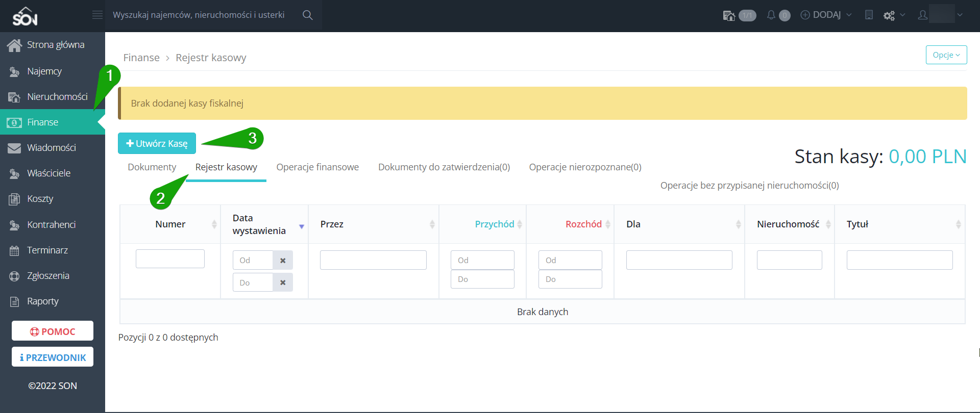
Task: Click the people icon beside Kontrahenci
Action: (x=14, y=225)
